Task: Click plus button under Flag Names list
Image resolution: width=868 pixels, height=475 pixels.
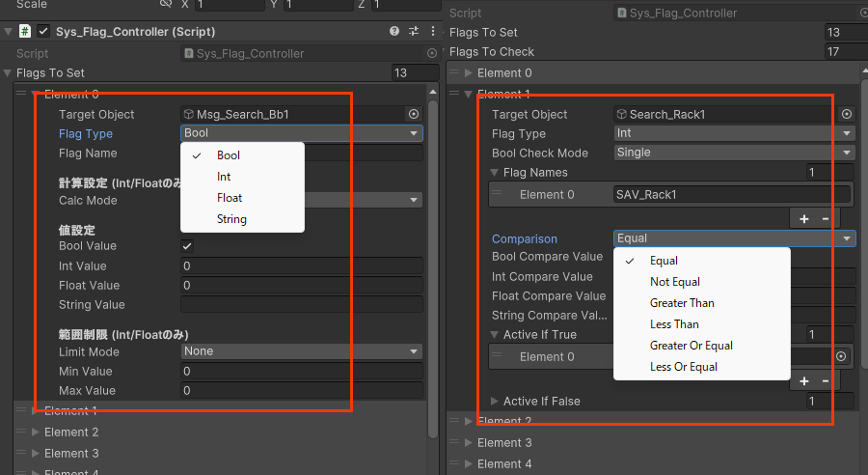Action: coord(804,219)
